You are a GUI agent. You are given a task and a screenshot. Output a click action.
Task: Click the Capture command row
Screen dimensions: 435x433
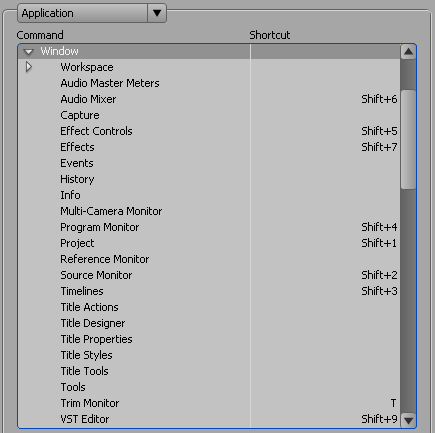pyautogui.click(x=209, y=115)
